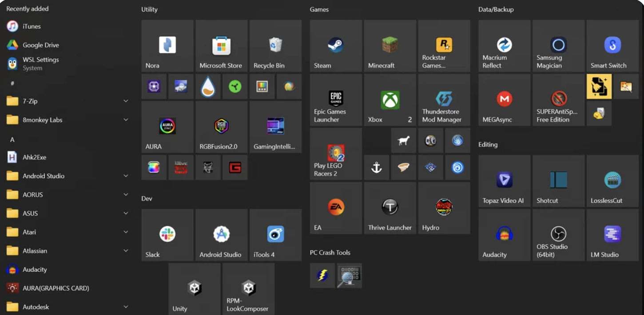Open Minecraft
This screenshot has width=644, height=315.
pos(390,46)
